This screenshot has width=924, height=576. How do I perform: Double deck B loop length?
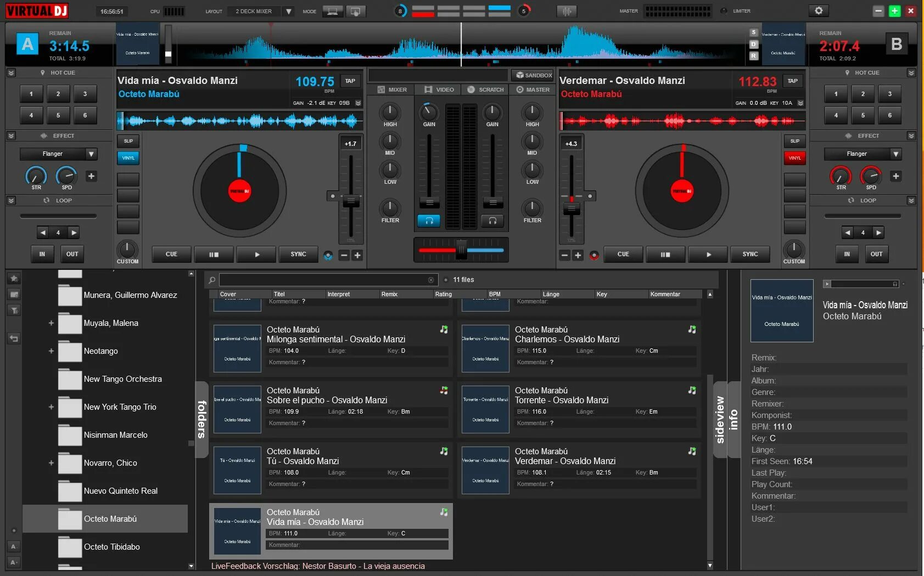pyautogui.click(x=878, y=233)
